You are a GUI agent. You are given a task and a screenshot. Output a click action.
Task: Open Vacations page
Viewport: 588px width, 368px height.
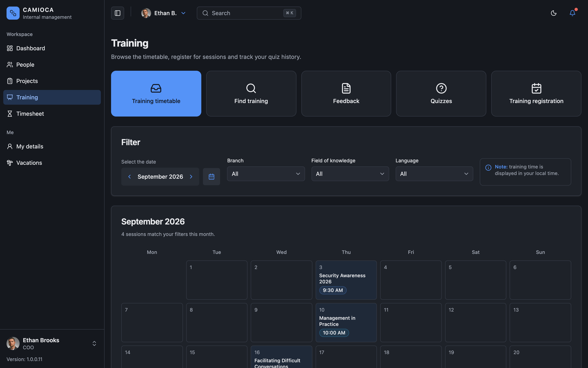pyautogui.click(x=52, y=163)
